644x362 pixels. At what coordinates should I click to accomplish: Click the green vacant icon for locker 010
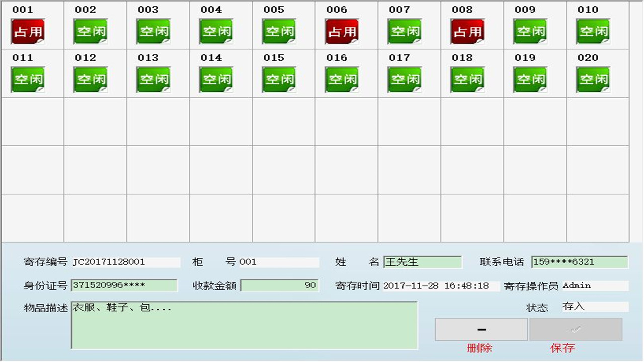(x=593, y=30)
